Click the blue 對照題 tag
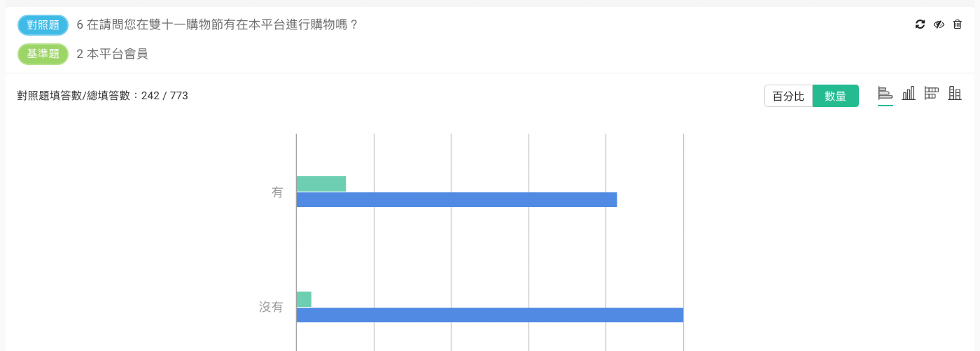980x351 pixels. (43, 25)
